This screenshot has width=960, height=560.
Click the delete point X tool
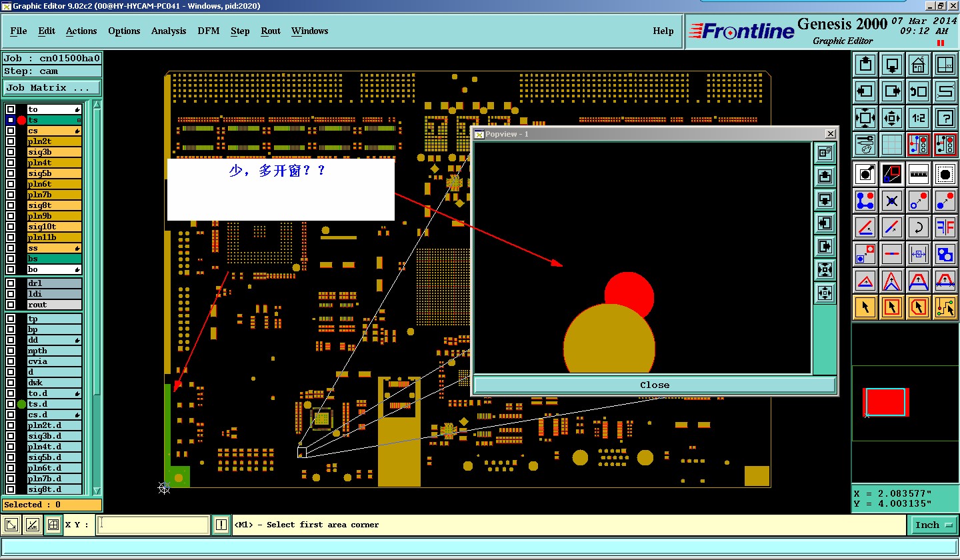point(892,201)
